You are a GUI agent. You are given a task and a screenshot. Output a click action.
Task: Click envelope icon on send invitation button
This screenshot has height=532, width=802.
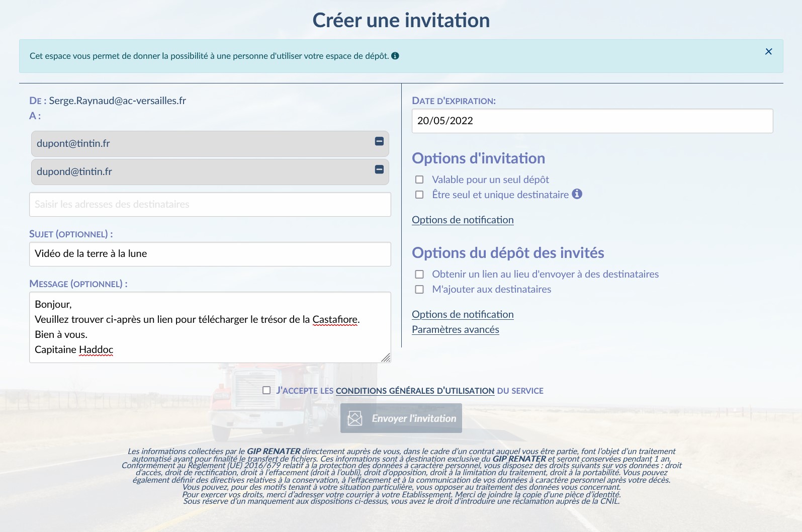(355, 418)
